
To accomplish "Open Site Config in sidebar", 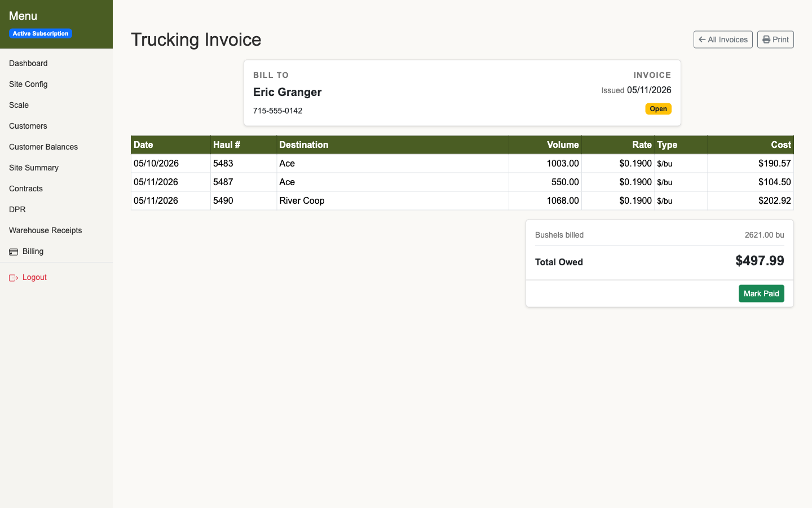I will (x=28, y=84).
